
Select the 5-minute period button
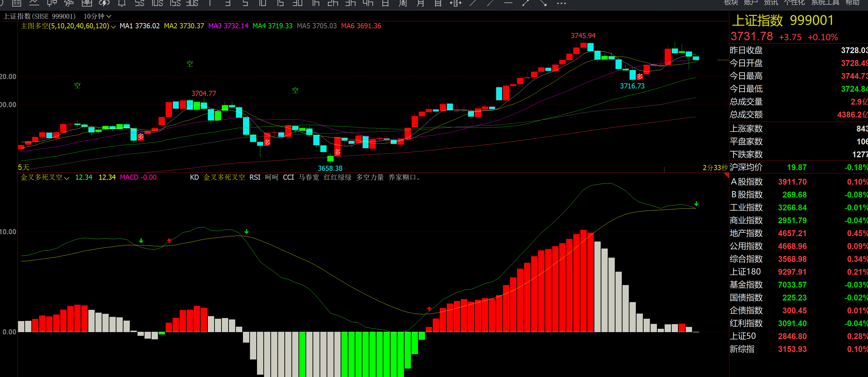pyautogui.click(x=245, y=3)
